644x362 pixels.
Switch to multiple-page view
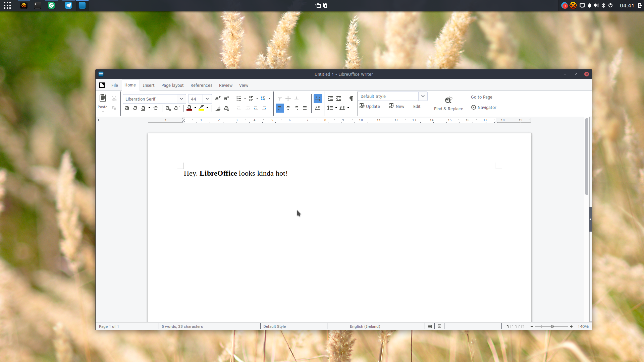click(514, 326)
